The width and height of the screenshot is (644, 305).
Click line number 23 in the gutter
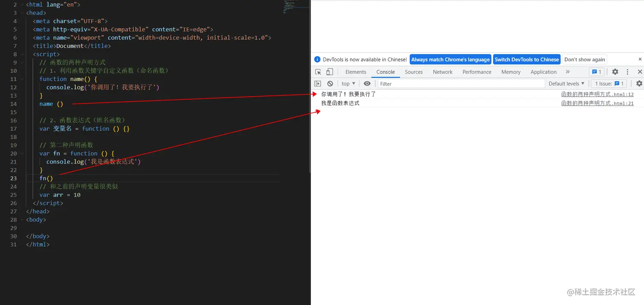[x=14, y=178]
